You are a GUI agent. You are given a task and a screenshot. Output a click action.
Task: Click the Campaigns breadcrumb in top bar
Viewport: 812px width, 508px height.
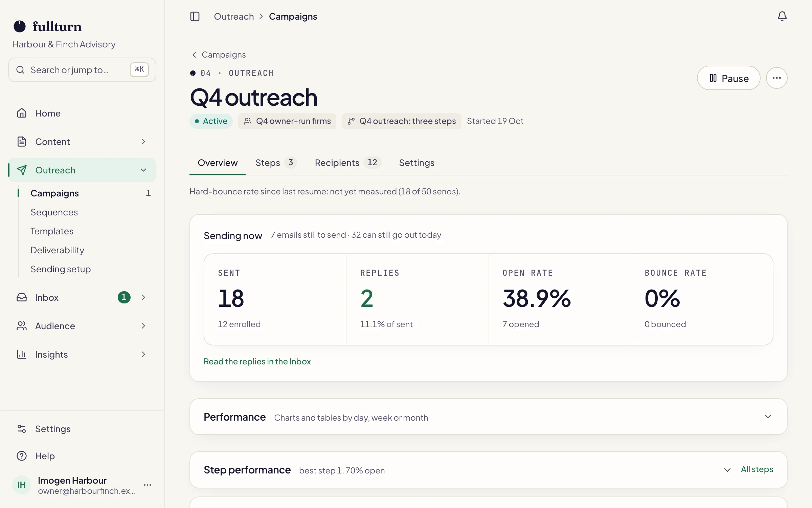coord(293,16)
